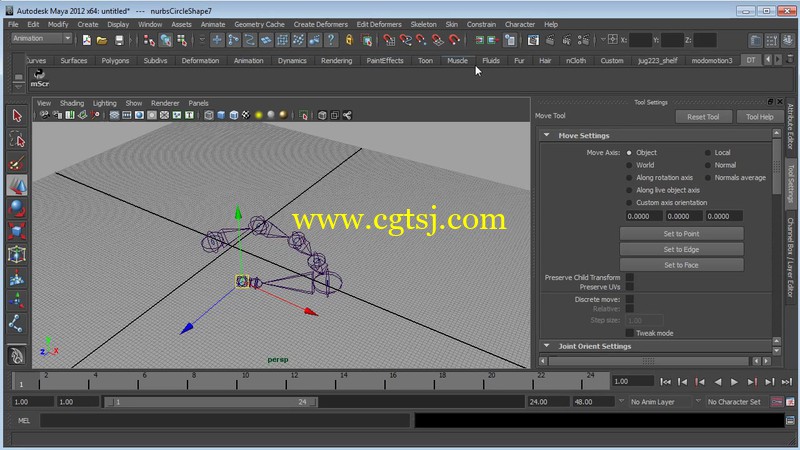Open the Animation menu set dropdown
Image resolution: width=800 pixels, height=450 pixels.
[x=42, y=39]
